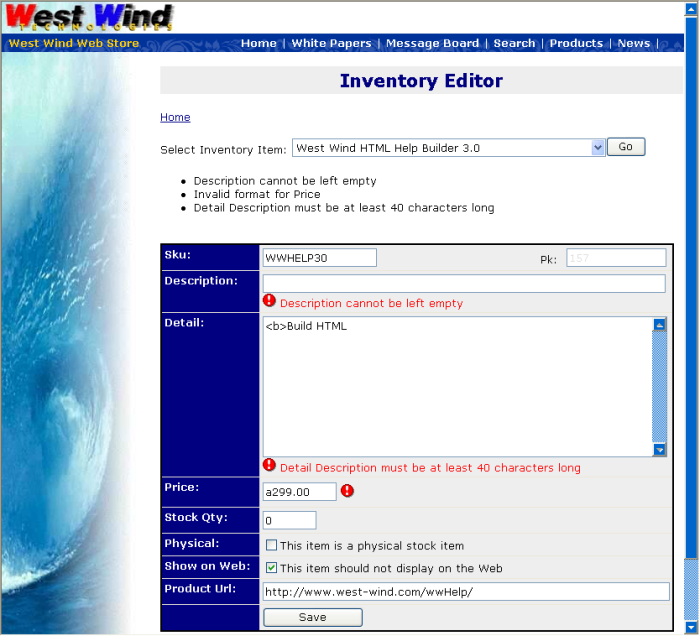Click the Detail textarea scrollbar track
700x636 pixels.
point(659,390)
